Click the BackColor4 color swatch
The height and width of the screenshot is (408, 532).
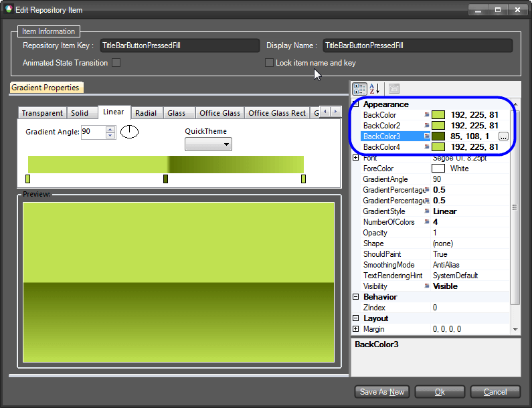pyautogui.click(x=438, y=147)
